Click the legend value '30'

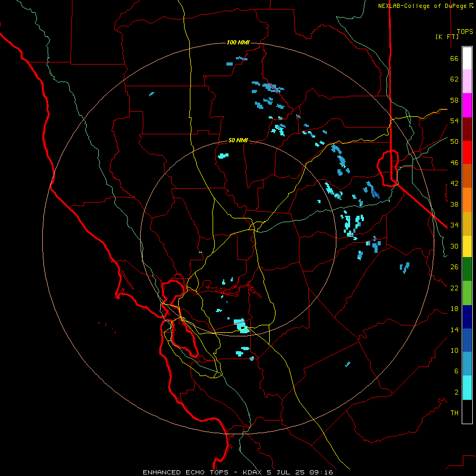coord(454,246)
